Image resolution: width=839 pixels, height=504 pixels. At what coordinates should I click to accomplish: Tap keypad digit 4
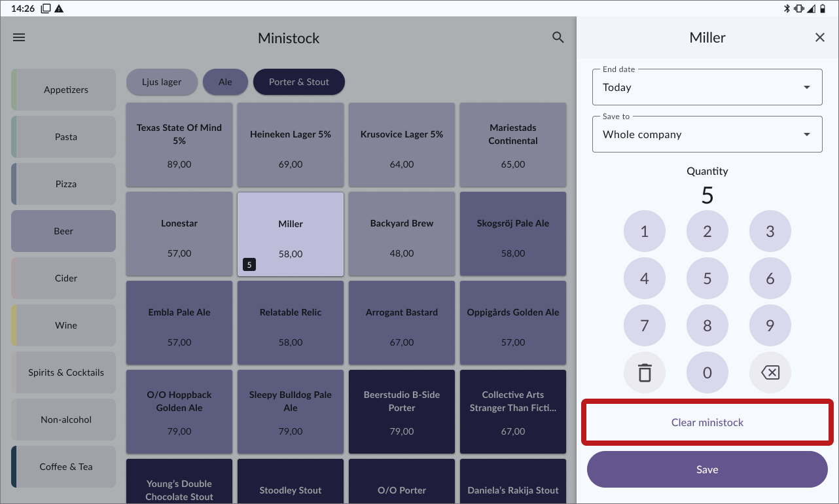tap(645, 278)
